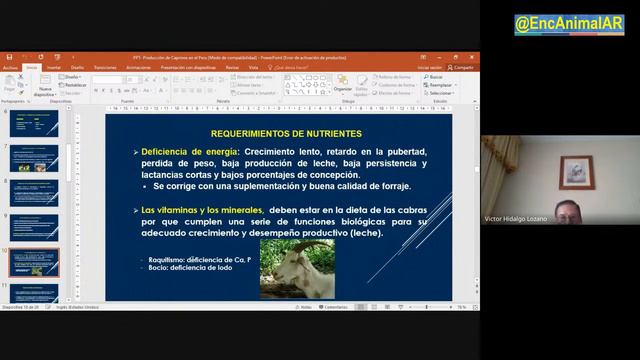Activate the Format Painter brush

21,93
